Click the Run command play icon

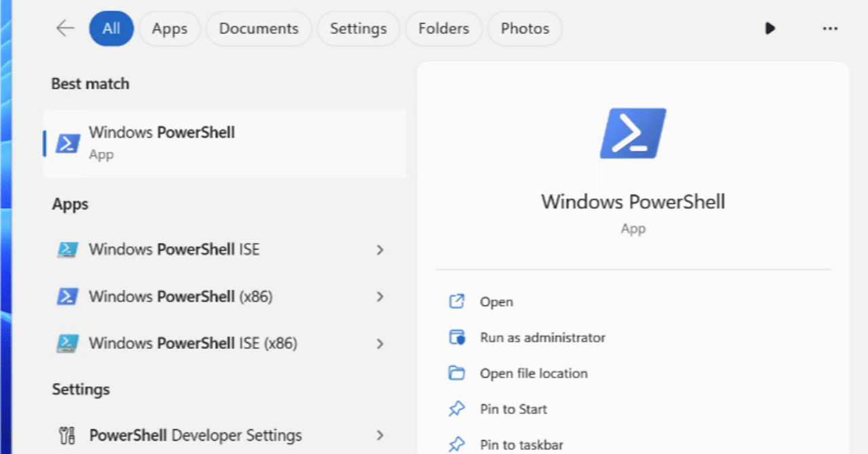coord(770,28)
